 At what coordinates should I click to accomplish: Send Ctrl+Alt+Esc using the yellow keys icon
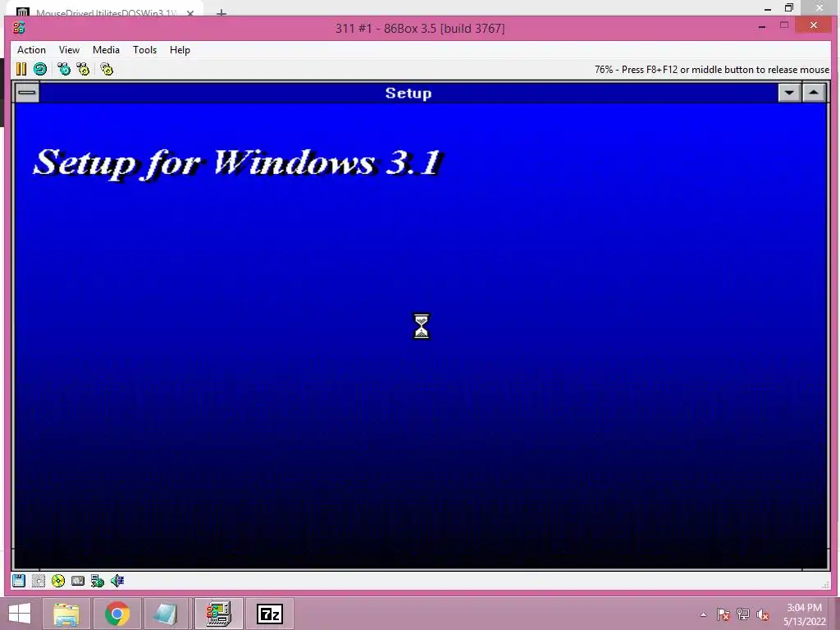[x=83, y=69]
